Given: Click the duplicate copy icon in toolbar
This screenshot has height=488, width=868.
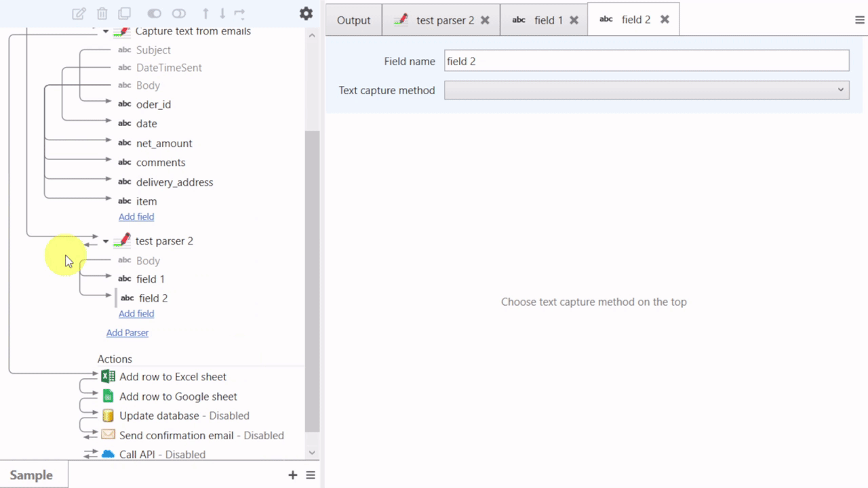Looking at the screenshot, I should (124, 14).
